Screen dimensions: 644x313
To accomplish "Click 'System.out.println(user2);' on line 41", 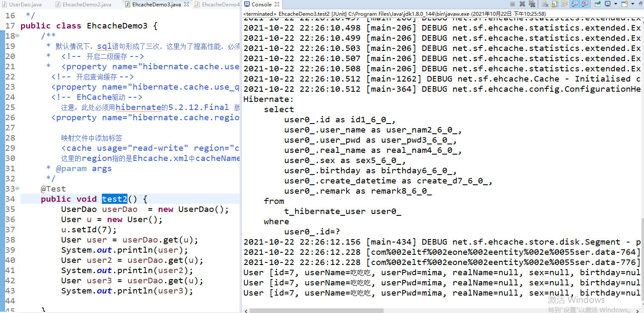I will [x=127, y=270].
